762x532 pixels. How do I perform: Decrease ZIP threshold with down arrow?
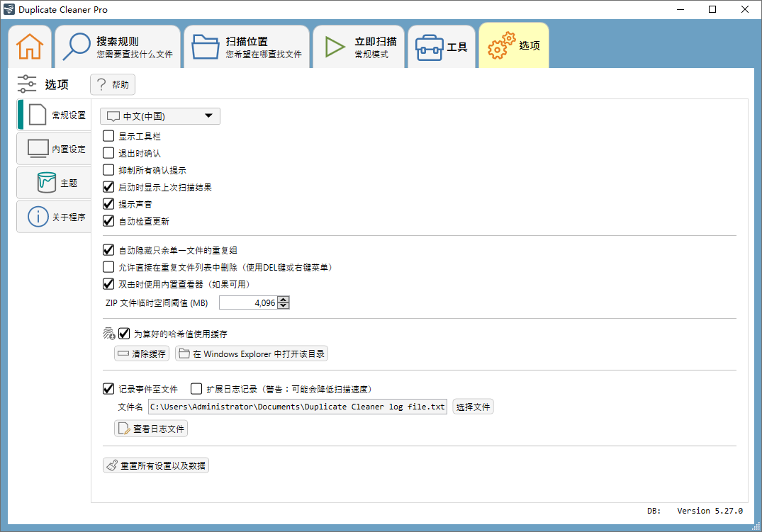[x=283, y=306]
